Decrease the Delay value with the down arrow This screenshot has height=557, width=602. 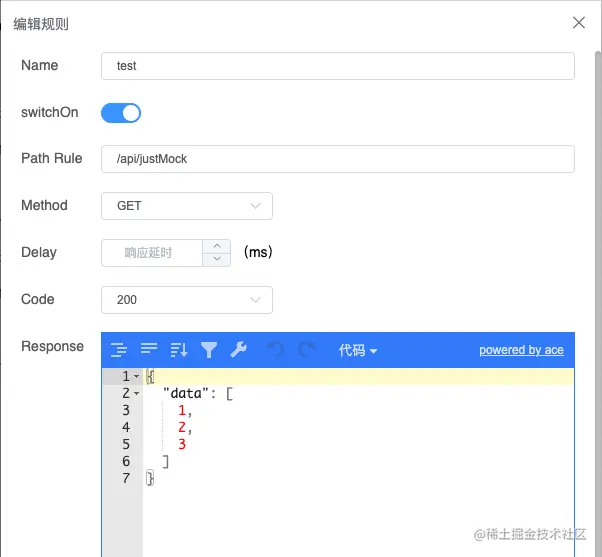pyautogui.click(x=217, y=259)
